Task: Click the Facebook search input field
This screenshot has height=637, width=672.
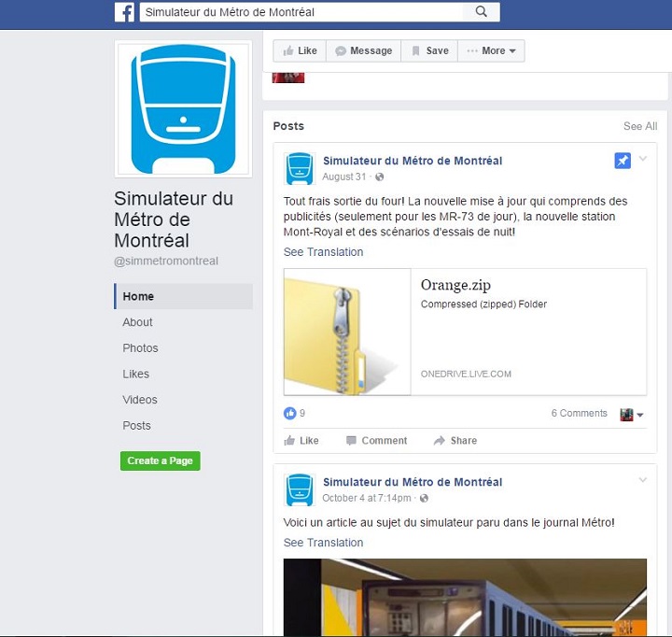Action: 301,12
